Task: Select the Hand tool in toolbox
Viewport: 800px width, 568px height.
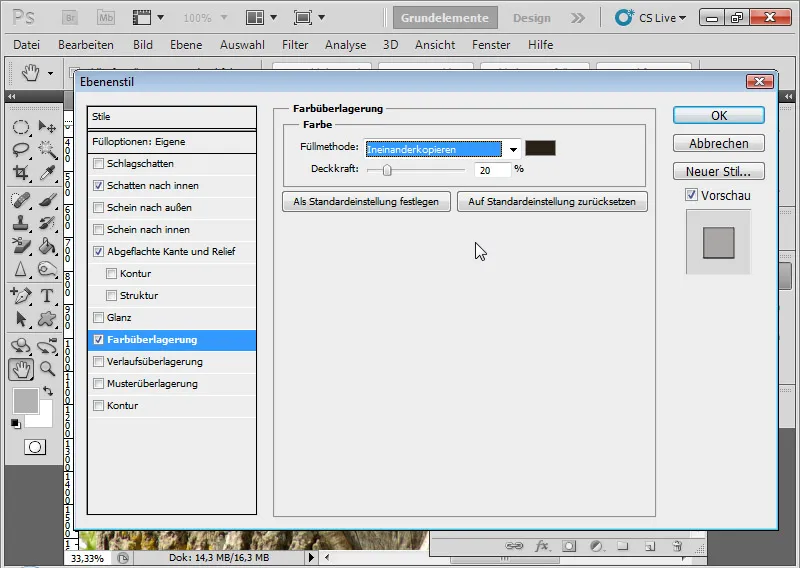Action: (21, 369)
